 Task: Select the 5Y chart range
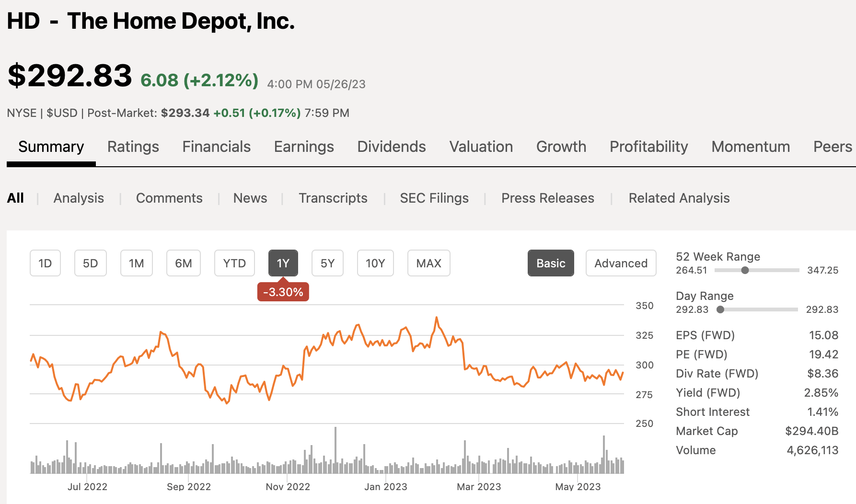click(x=327, y=263)
